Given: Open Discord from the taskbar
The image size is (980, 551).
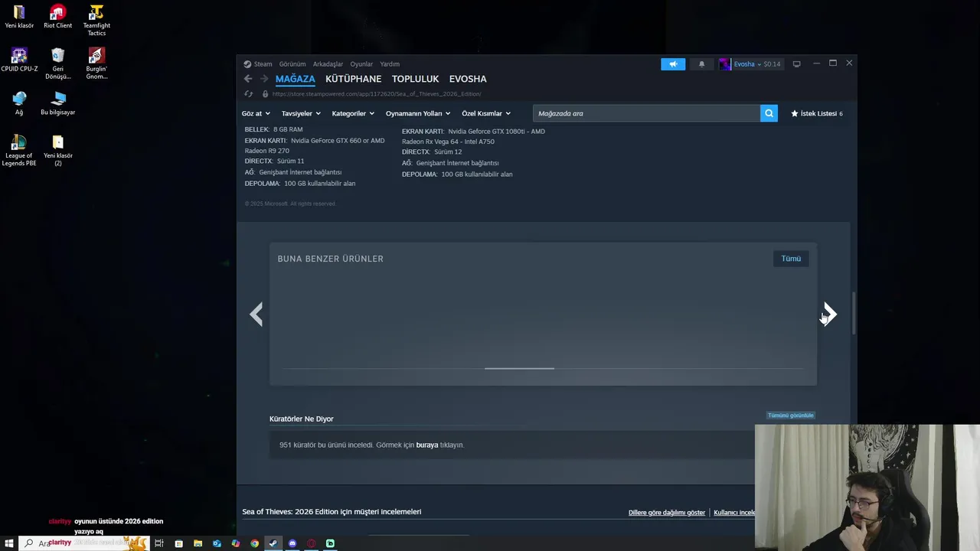Looking at the screenshot, I should tap(292, 543).
